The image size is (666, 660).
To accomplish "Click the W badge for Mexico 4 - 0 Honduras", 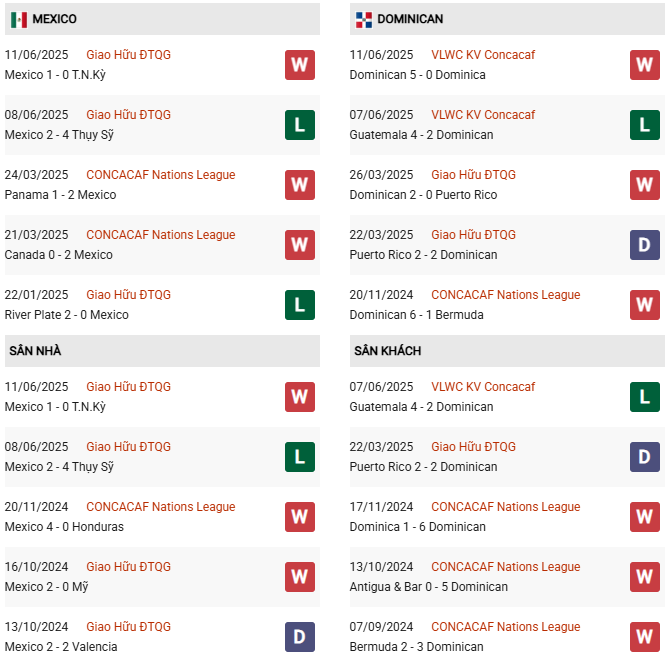I will pyautogui.click(x=299, y=517).
